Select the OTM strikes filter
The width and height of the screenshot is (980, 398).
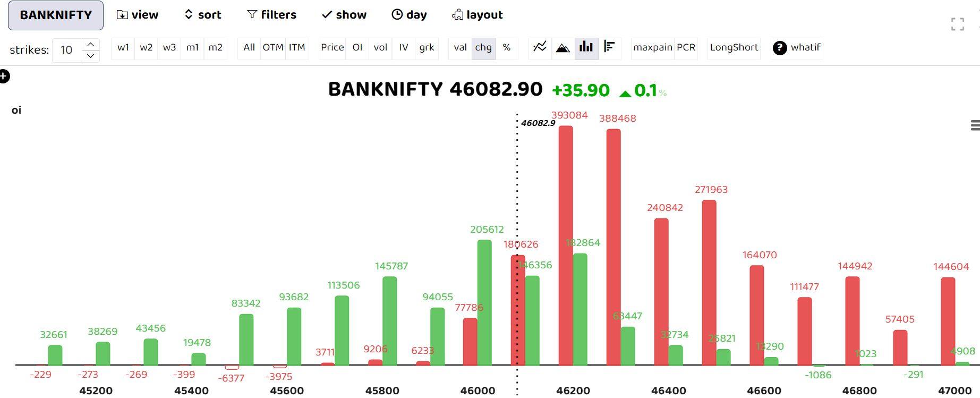273,48
